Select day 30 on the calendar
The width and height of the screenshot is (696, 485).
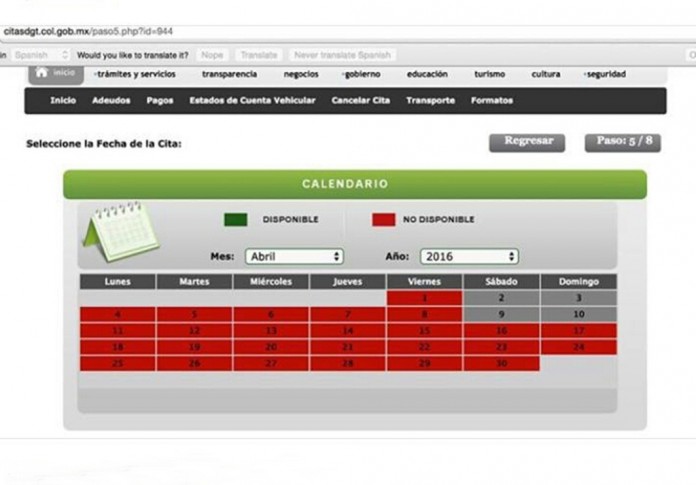pyautogui.click(x=501, y=363)
